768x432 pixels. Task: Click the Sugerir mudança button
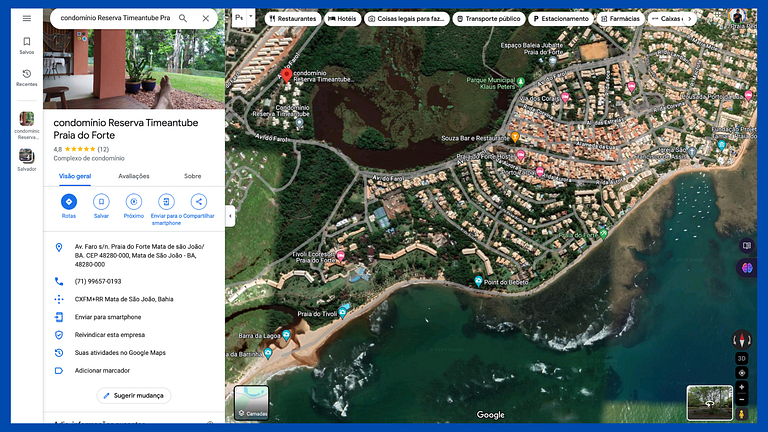[134, 396]
